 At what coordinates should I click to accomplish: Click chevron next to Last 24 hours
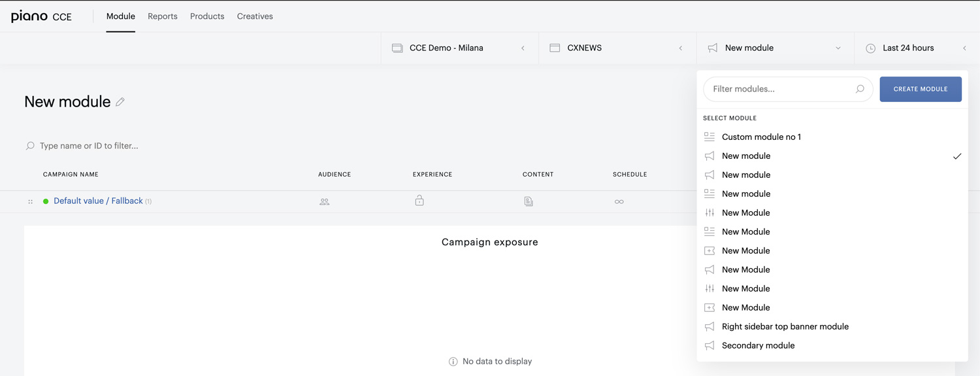coord(964,48)
